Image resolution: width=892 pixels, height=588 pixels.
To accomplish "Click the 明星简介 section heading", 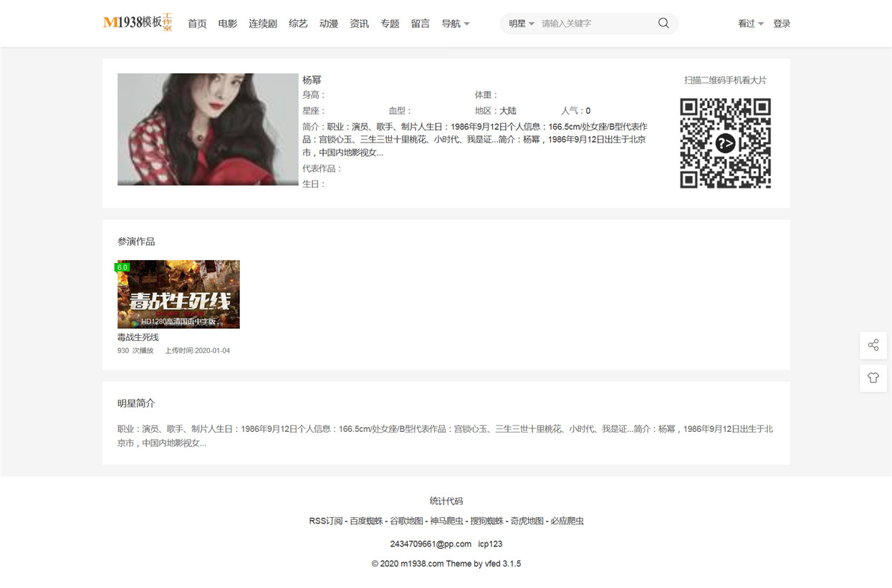I will [x=136, y=403].
